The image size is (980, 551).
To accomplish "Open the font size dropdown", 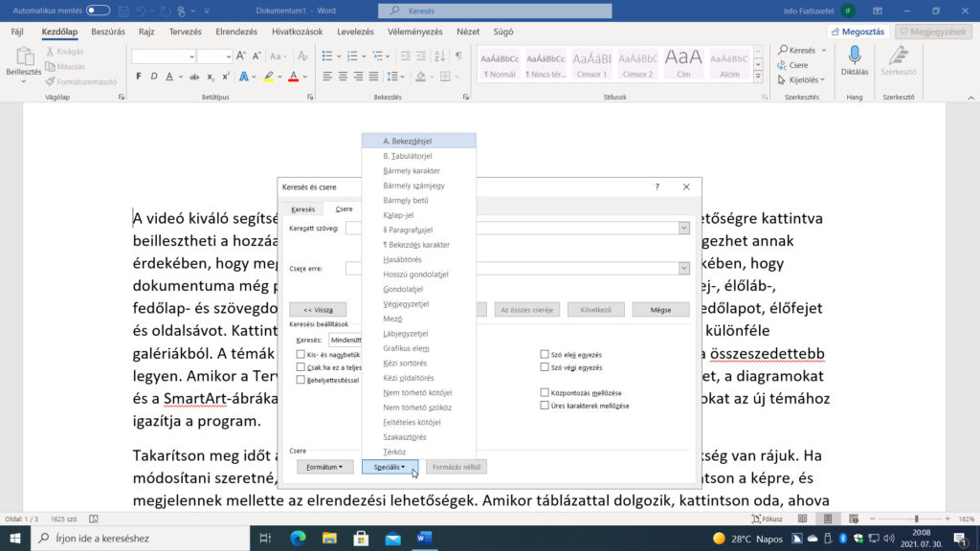I will [228, 56].
